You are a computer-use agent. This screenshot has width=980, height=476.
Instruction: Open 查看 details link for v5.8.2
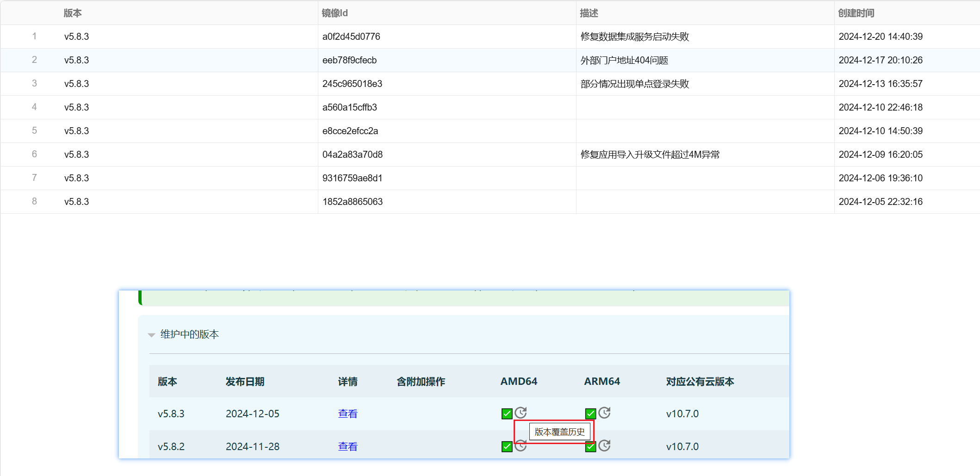(x=347, y=446)
